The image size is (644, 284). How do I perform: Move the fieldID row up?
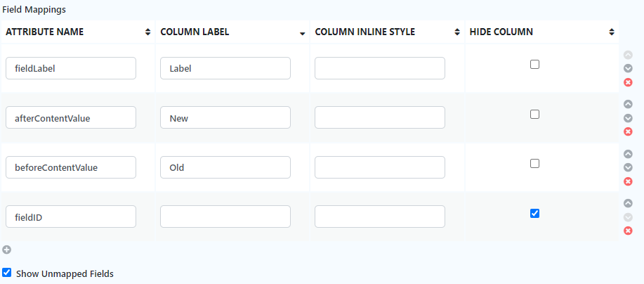click(628, 203)
